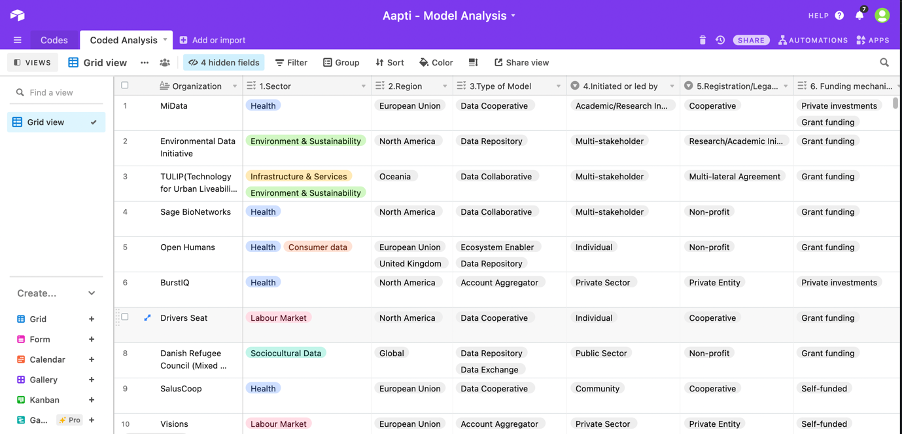Click the Ecosystem Enabler tag

coord(498,247)
